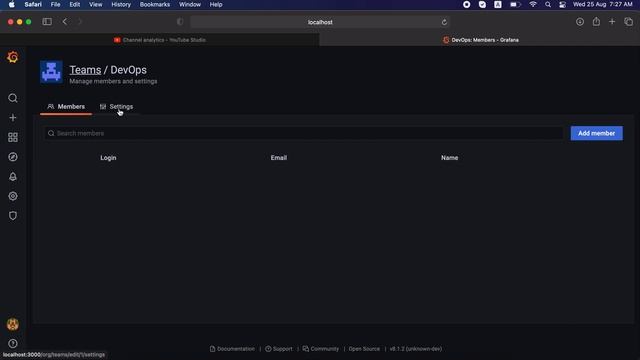Go forward with Safari forward arrow
This screenshot has width=640, height=360.
click(80, 22)
